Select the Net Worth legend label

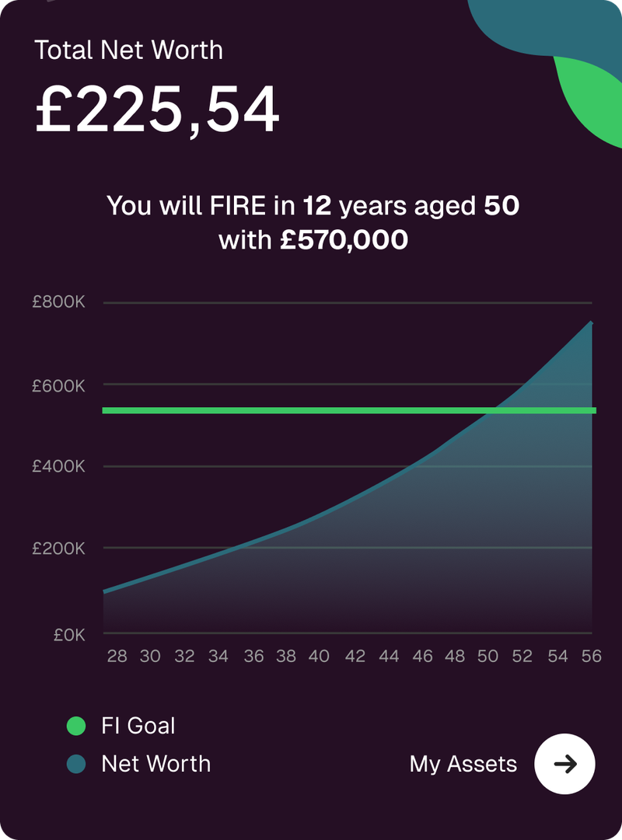click(155, 764)
